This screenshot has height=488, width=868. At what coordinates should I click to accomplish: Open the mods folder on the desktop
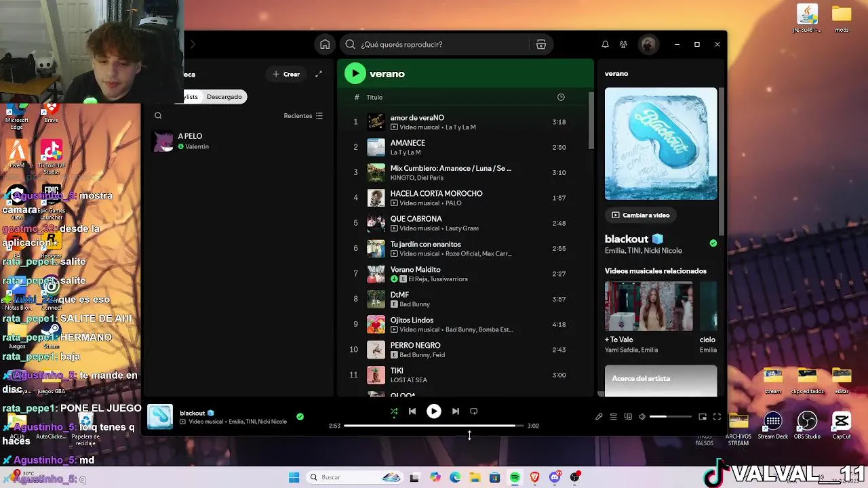[842, 18]
